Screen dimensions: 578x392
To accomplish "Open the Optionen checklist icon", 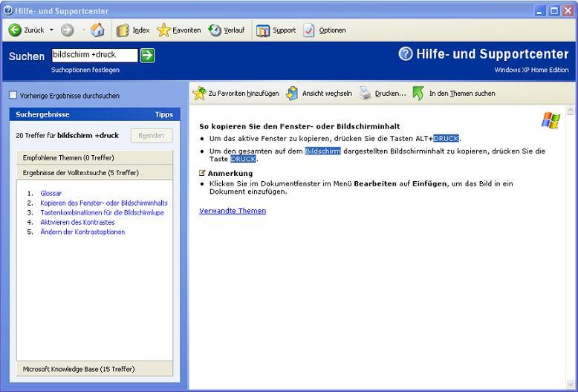I will (x=309, y=30).
